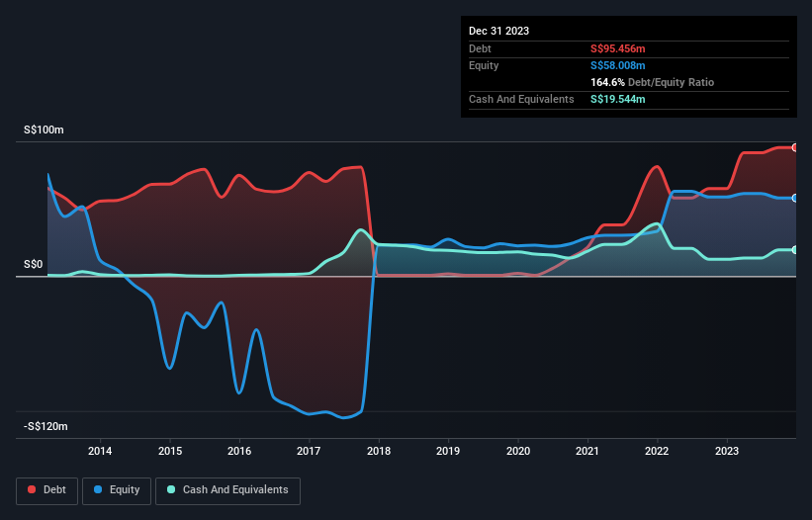812x520 pixels.
Task: Click the Equity label in tooltip
Action: tap(484, 65)
